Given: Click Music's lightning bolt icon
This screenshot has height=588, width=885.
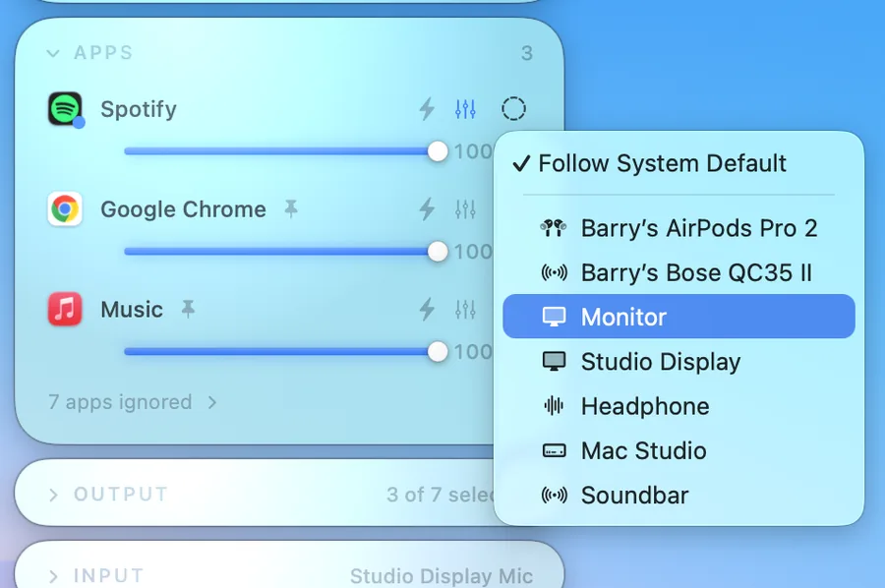Looking at the screenshot, I should (428, 309).
